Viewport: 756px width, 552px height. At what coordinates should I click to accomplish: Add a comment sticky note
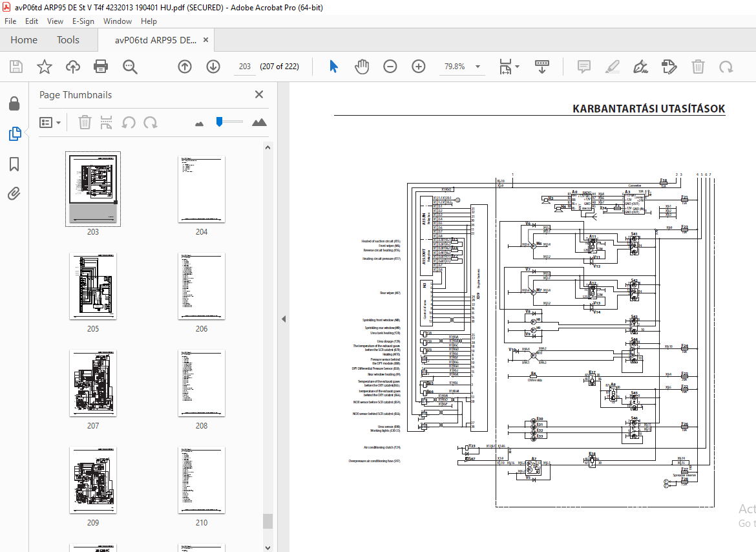pos(584,67)
